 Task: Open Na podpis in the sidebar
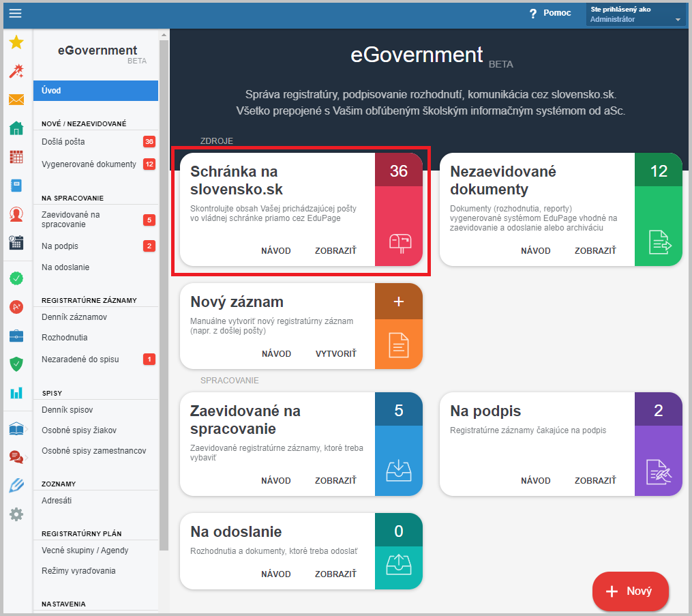95,246
